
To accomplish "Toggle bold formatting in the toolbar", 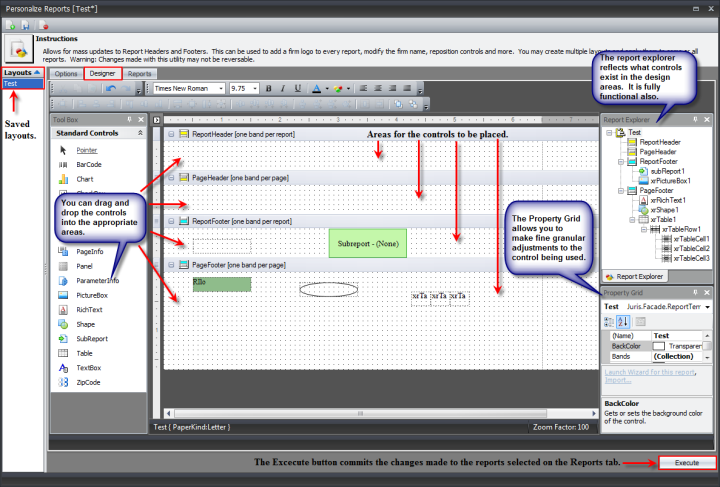I will 269,88.
